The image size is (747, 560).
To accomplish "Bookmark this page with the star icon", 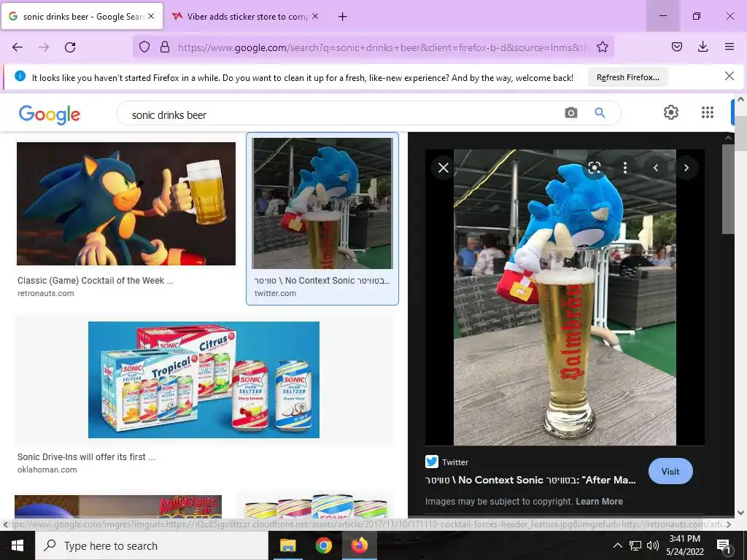I will pos(602,47).
